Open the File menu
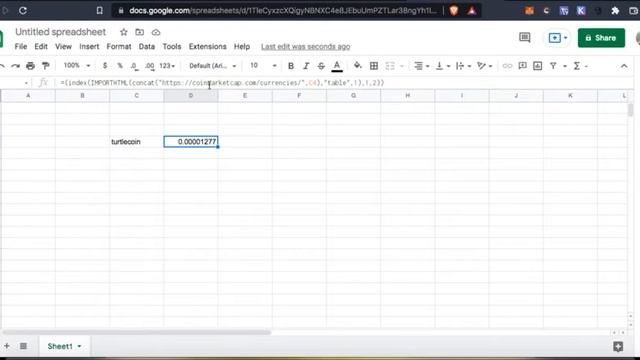 tap(21, 47)
